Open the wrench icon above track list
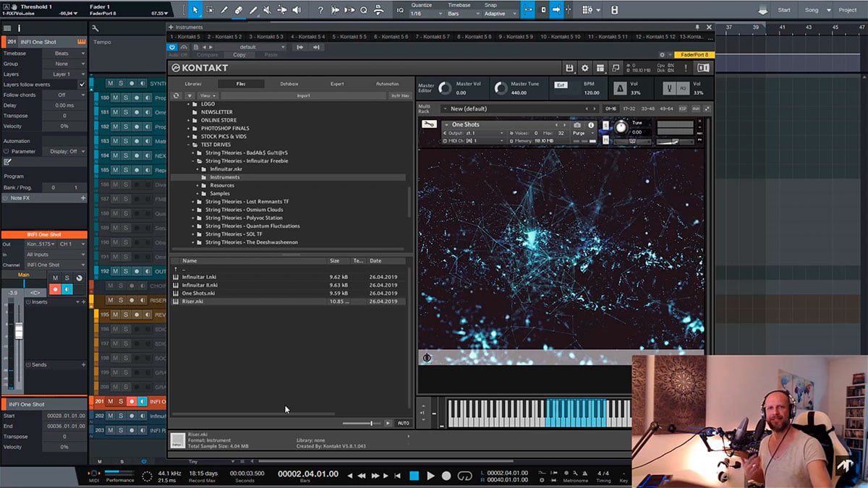 [95, 28]
